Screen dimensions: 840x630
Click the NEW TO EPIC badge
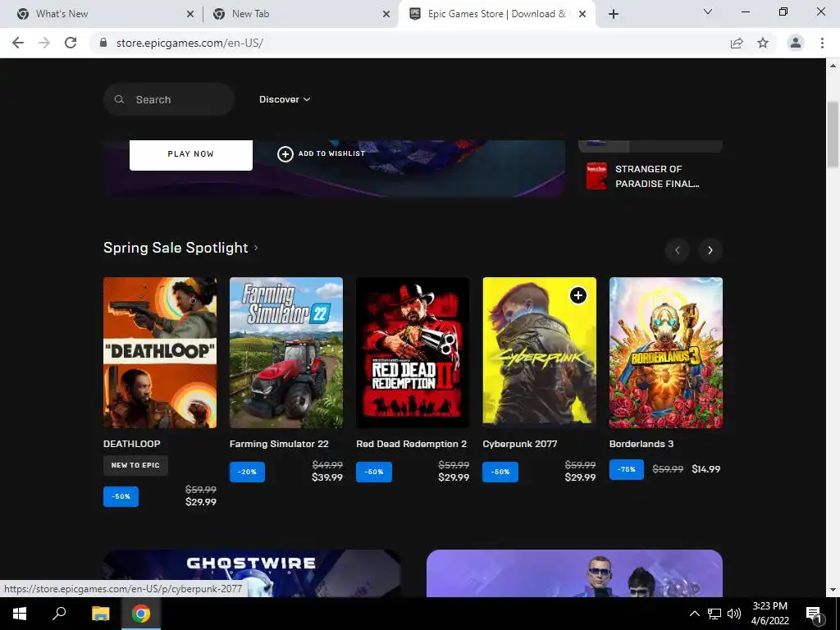[x=135, y=465]
